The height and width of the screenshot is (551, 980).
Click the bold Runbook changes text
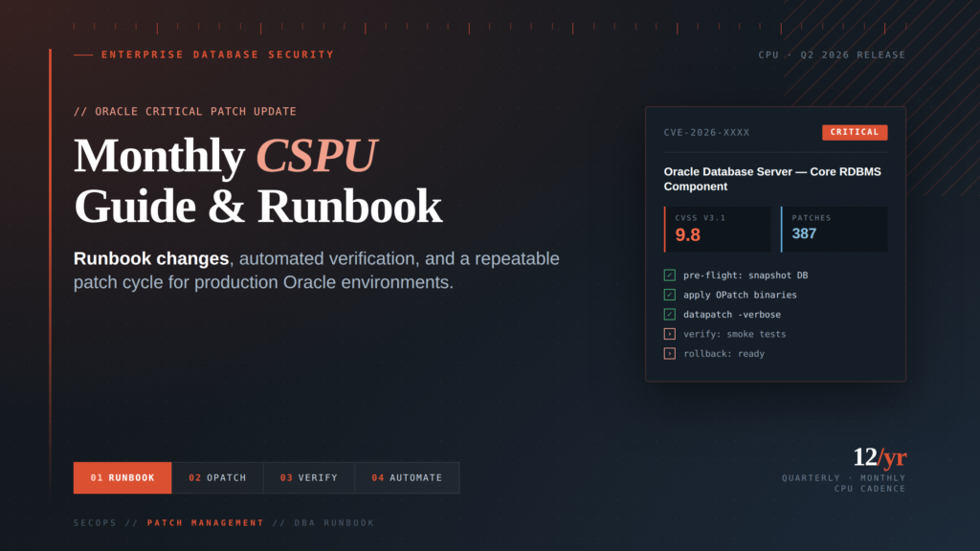[151, 258]
